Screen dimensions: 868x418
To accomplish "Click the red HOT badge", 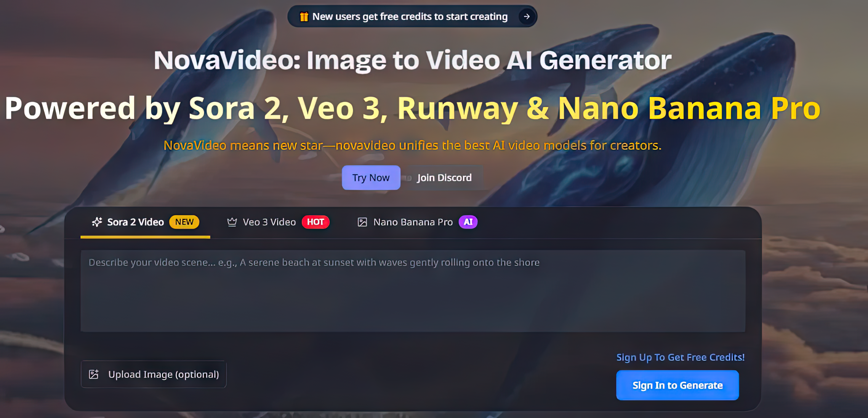I will coord(315,222).
